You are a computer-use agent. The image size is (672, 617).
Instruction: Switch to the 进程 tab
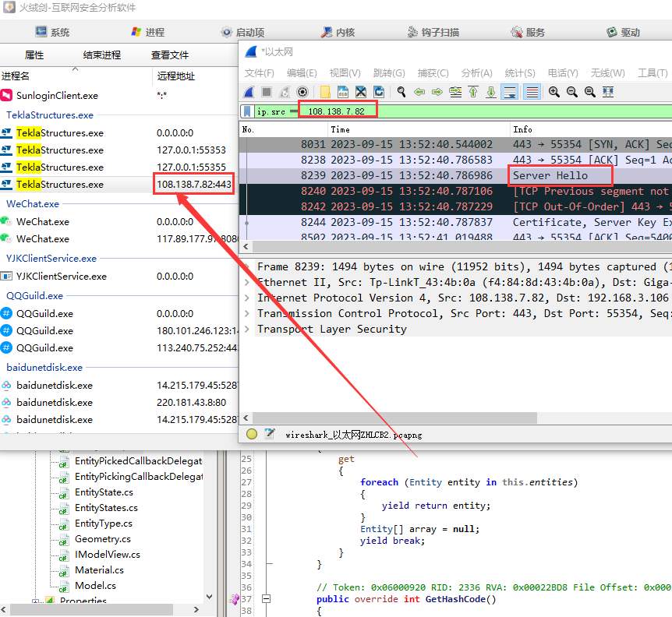pyautogui.click(x=148, y=32)
